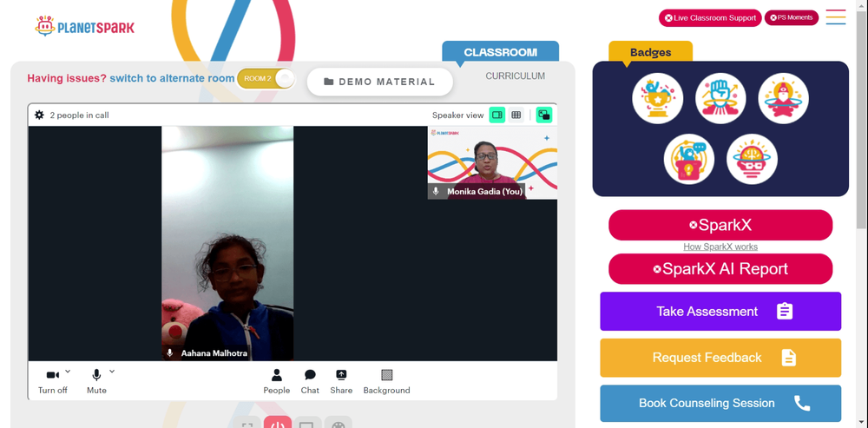Viewport: 868px width, 428px height.
Task: Click the red power end-class button
Action: pyautogui.click(x=278, y=424)
